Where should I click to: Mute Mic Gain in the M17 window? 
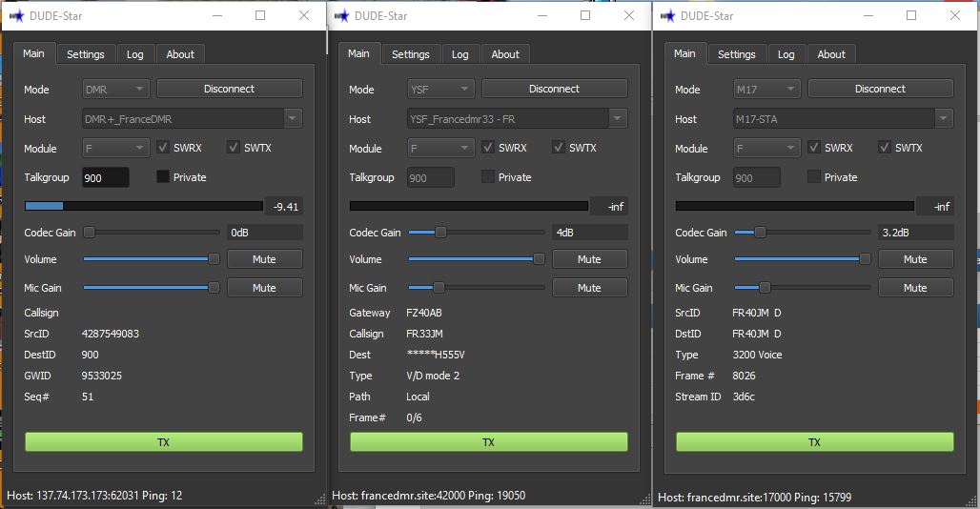915,288
